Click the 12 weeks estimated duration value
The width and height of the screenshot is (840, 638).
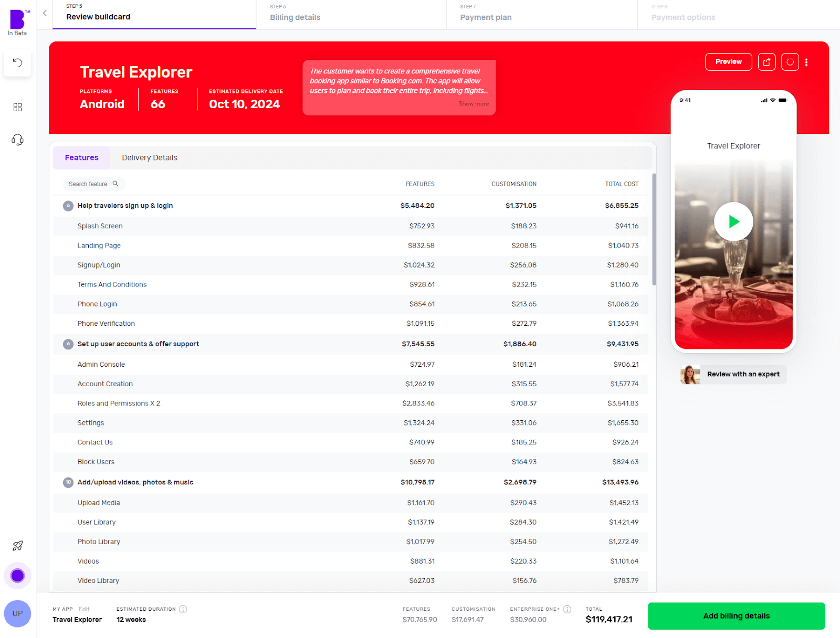pos(131,620)
